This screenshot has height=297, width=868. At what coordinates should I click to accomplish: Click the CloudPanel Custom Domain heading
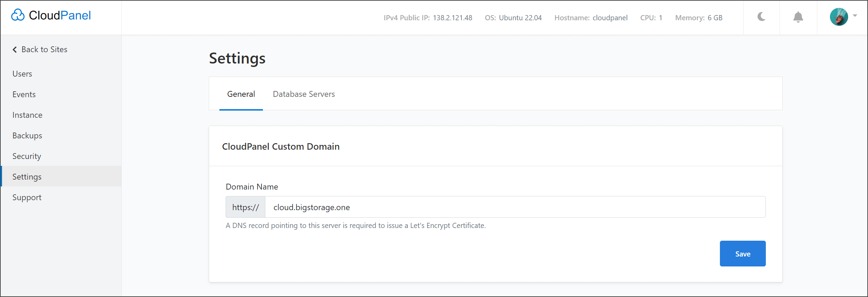click(281, 147)
